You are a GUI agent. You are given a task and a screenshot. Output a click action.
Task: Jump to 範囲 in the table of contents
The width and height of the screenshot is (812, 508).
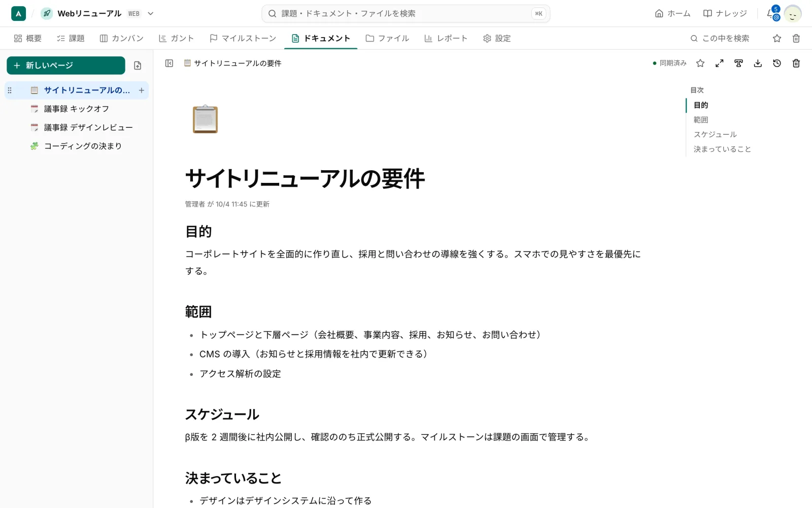coord(701,120)
